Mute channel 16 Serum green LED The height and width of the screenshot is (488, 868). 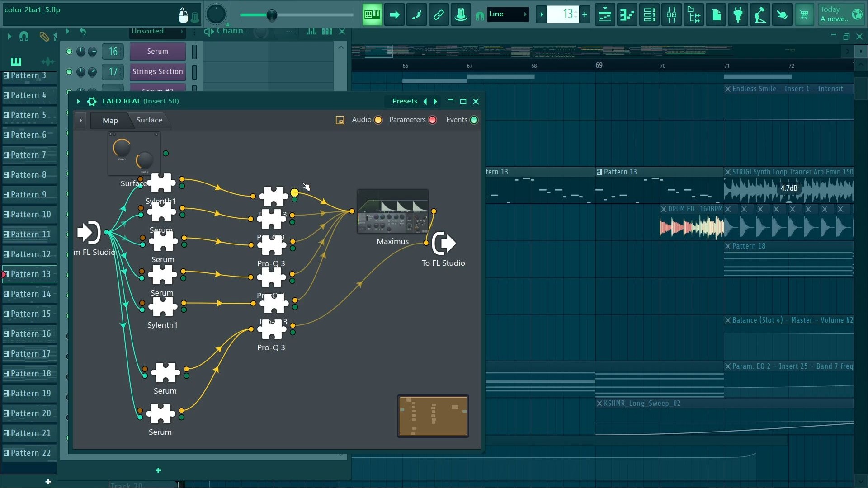[x=69, y=52]
